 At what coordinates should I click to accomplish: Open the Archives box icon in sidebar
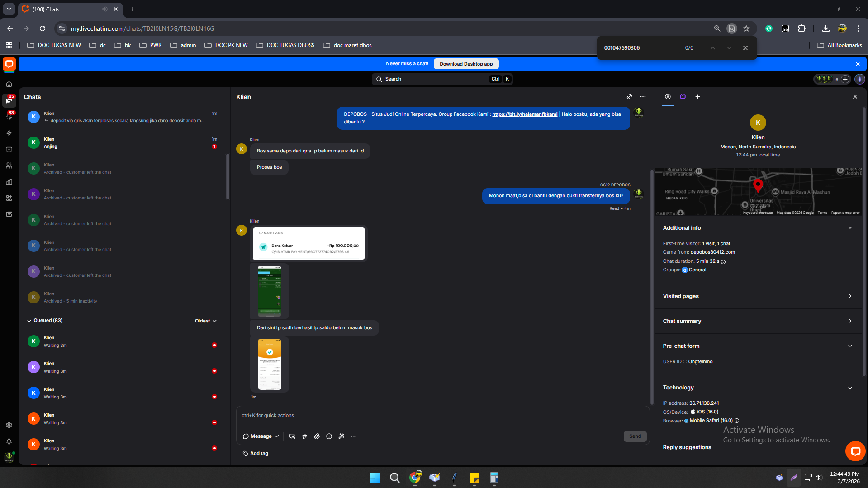[x=9, y=149]
